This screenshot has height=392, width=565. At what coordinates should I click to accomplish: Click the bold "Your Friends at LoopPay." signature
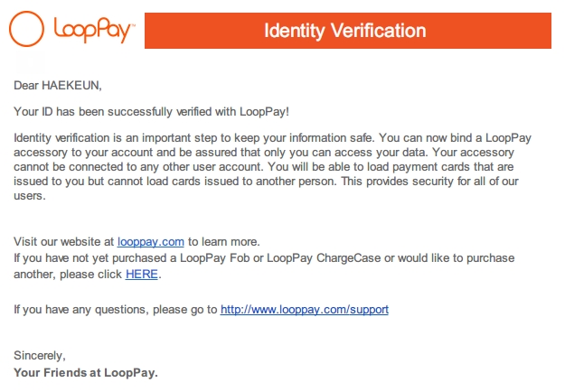86,372
